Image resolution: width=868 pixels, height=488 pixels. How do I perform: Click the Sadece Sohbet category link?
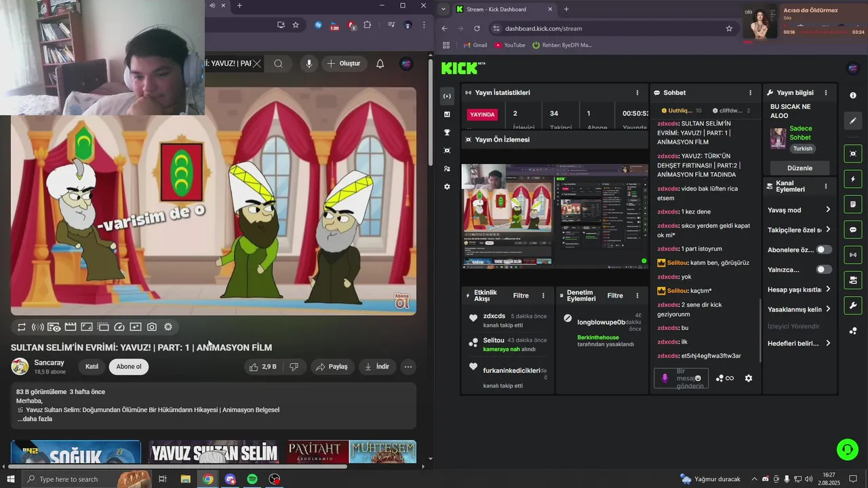coord(800,133)
